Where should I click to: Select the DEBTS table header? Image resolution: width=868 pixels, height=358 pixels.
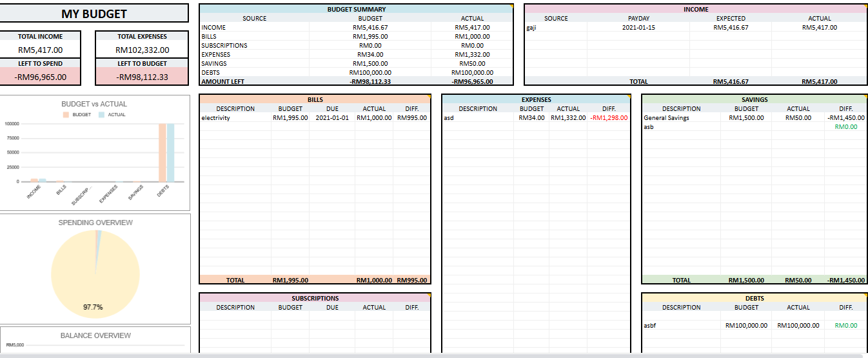[x=755, y=299]
